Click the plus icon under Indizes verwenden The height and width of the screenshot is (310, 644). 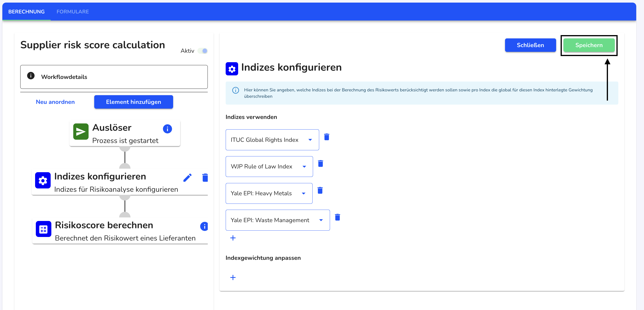pos(233,238)
